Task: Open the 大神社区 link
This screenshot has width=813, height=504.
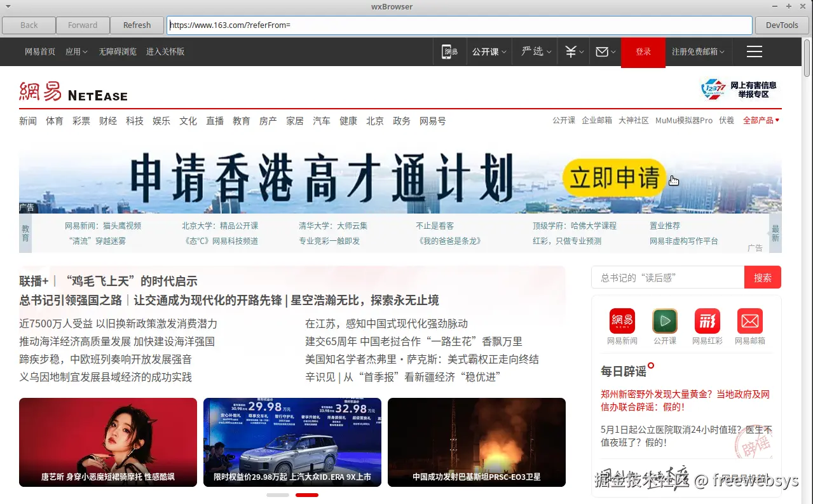Action: 634,120
